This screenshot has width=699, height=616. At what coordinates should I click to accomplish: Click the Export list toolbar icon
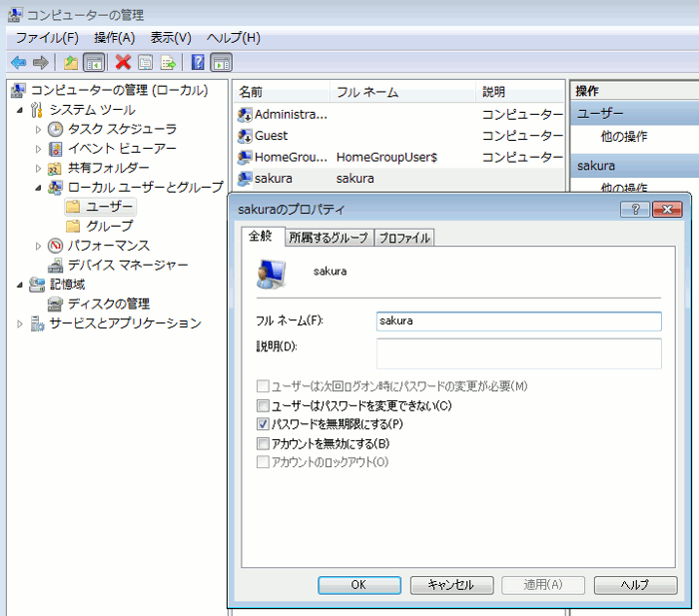click(169, 62)
